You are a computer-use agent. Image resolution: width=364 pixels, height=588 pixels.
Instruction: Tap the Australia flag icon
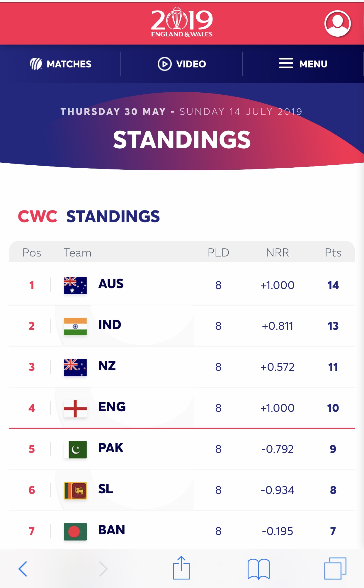[x=75, y=285]
